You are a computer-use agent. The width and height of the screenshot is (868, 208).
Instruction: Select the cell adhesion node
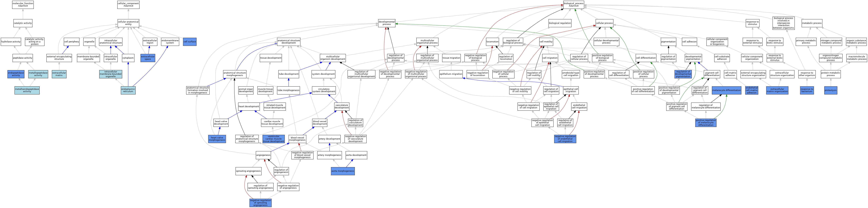tap(689, 42)
